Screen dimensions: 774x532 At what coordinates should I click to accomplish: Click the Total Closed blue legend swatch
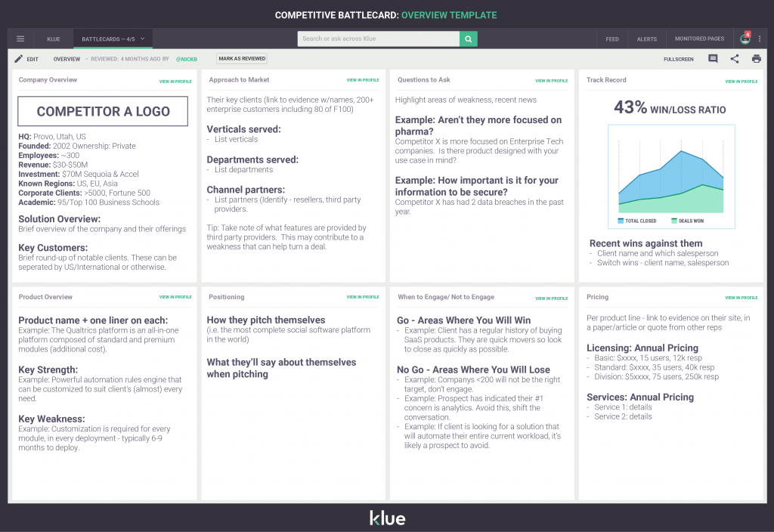point(621,221)
